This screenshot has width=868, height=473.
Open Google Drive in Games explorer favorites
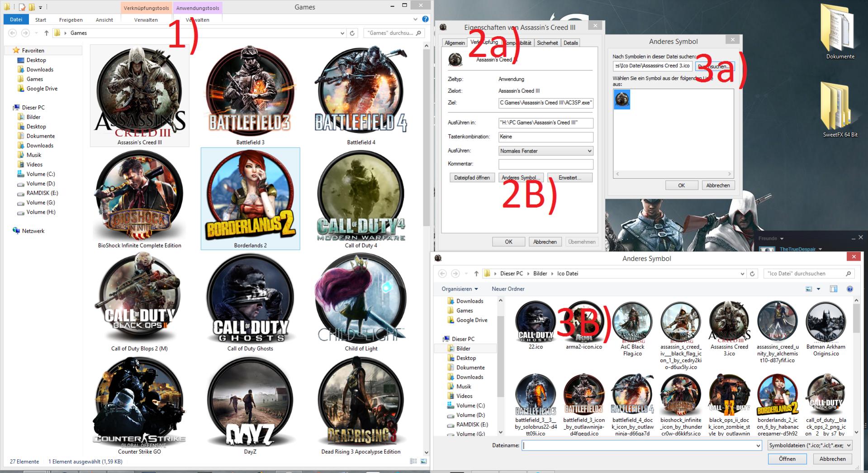click(42, 89)
